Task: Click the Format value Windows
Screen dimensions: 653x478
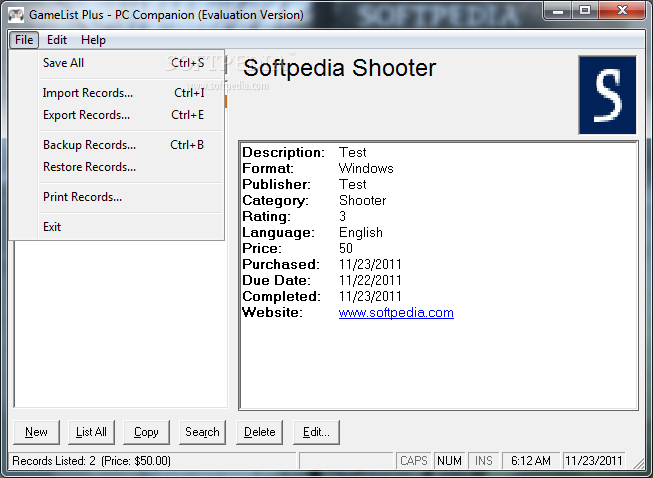Action: [366, 169]
